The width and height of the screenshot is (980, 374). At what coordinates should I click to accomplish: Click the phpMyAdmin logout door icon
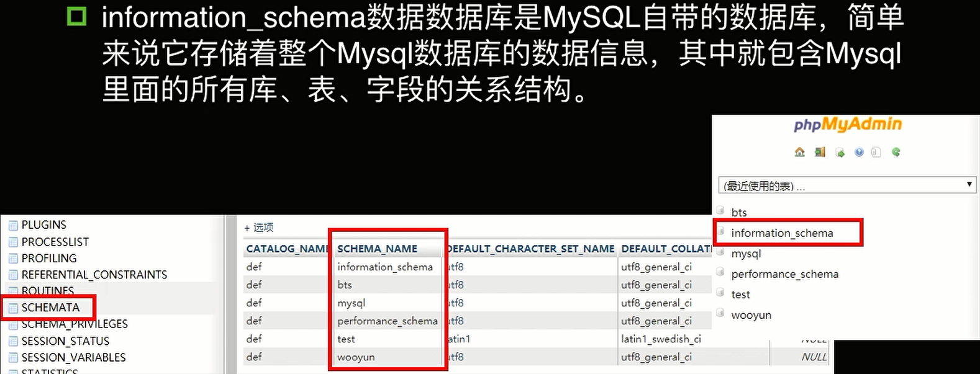tap(820, 152)
